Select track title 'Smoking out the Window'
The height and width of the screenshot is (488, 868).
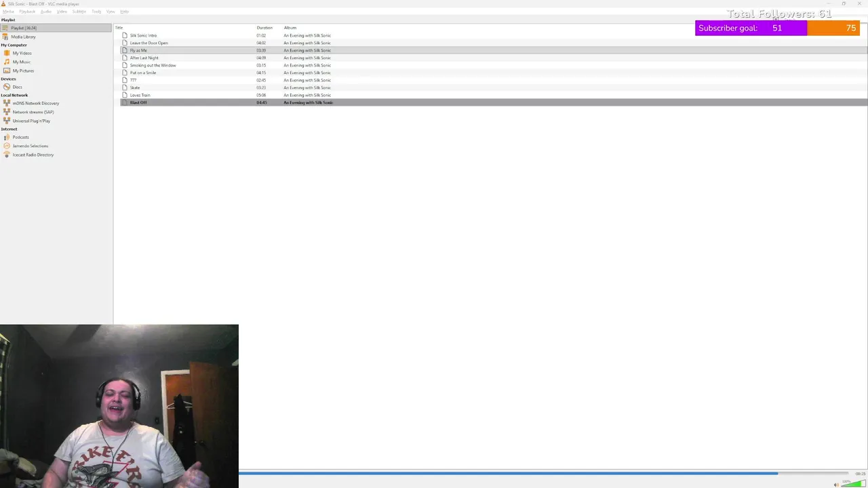point(153,65)
